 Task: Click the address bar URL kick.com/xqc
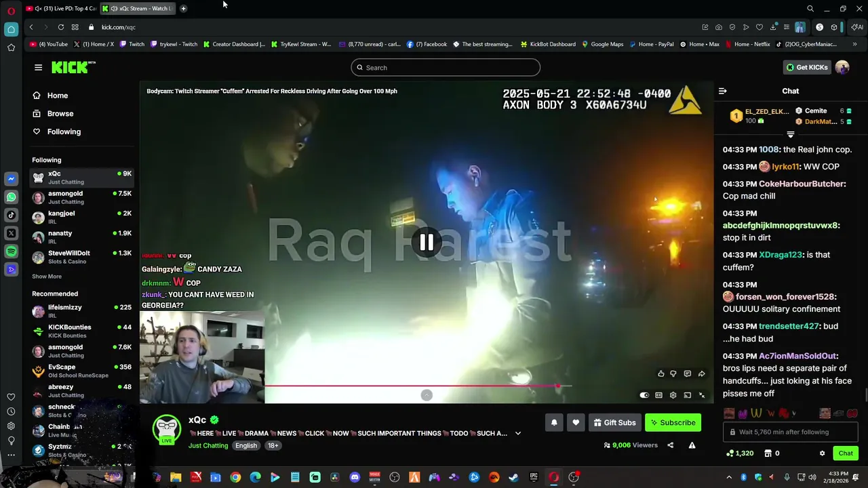[119, 27]
